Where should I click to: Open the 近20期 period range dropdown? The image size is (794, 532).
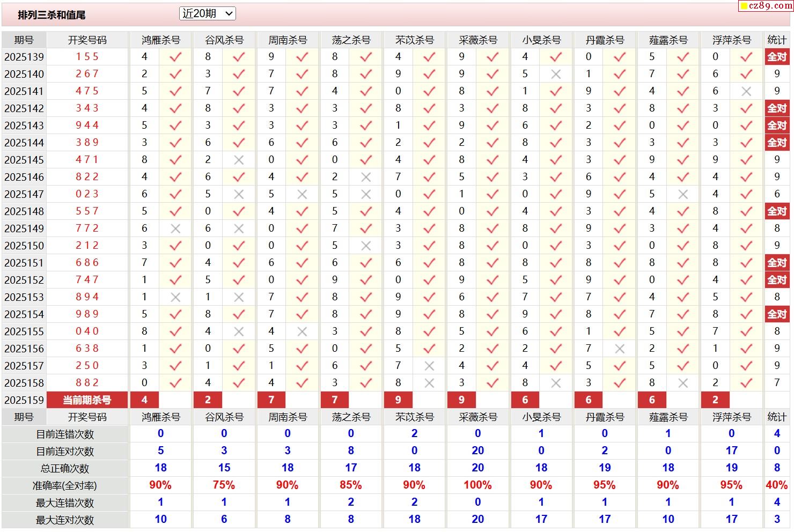point(207,14)
